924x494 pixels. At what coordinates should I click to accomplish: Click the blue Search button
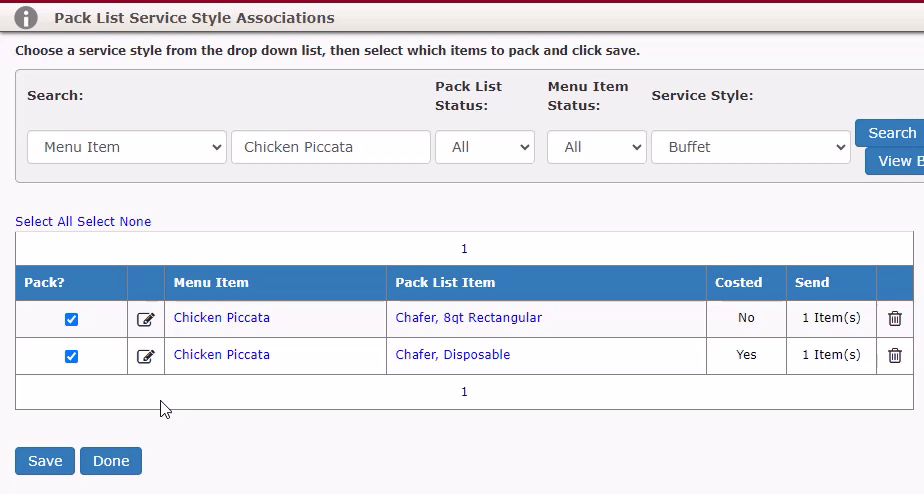click(x=890, y=133)
